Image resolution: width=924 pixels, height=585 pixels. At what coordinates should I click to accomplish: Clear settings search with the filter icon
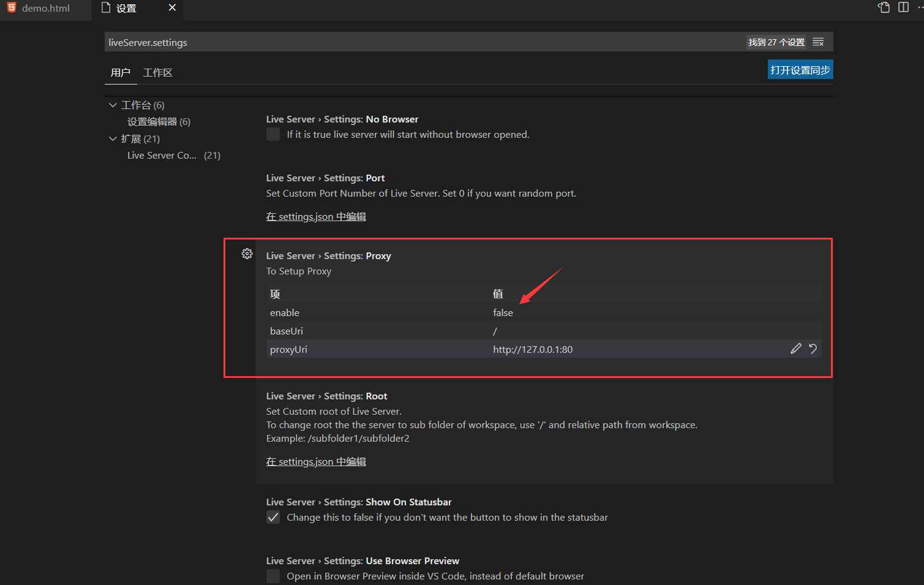(818, 42)
